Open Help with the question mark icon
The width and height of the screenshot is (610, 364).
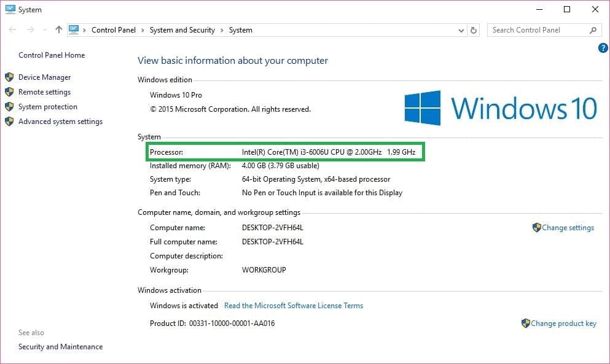[x=603, y=48]
